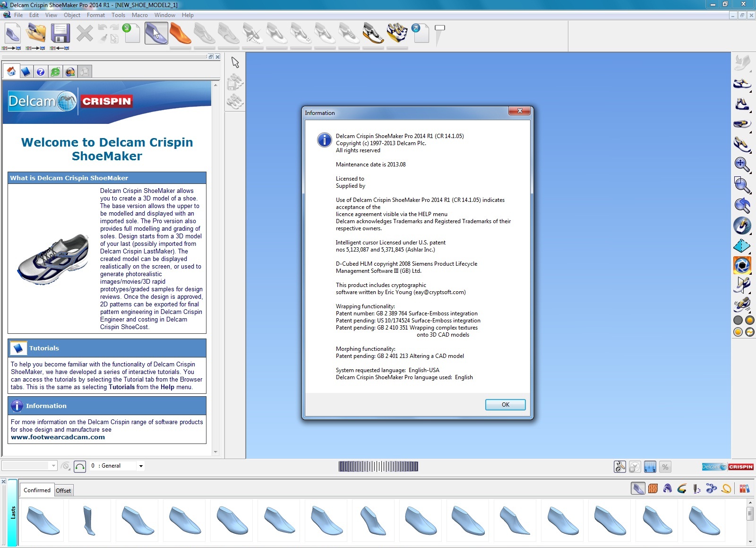
Task: Open the home browser tab
Action: 11,71
